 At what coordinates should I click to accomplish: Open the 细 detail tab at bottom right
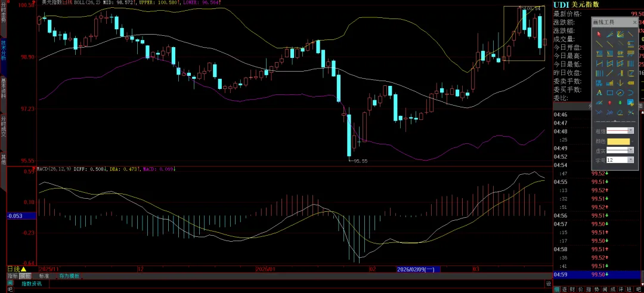click(557, 289)
